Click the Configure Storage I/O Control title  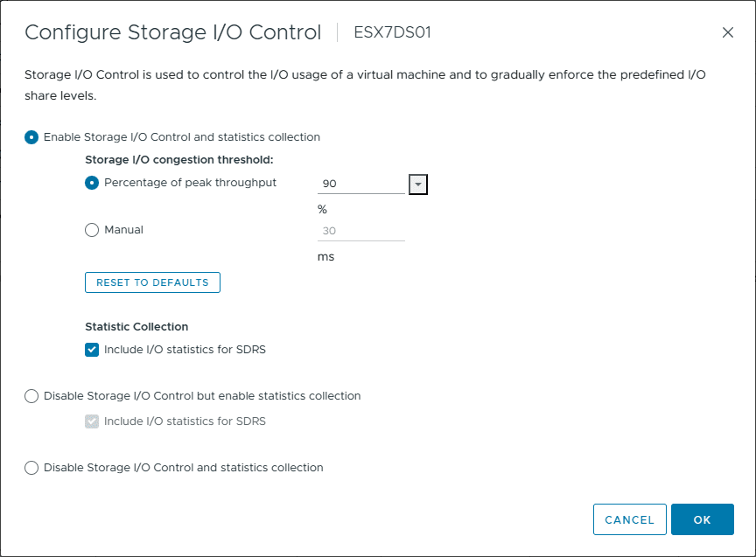coord(173,33)
